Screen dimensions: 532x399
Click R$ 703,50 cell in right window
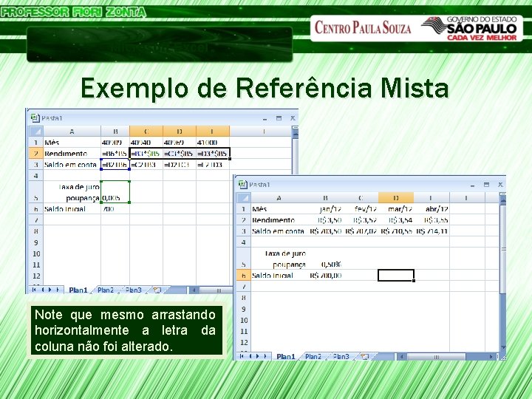pyautogui.click(x=325, y=231)
